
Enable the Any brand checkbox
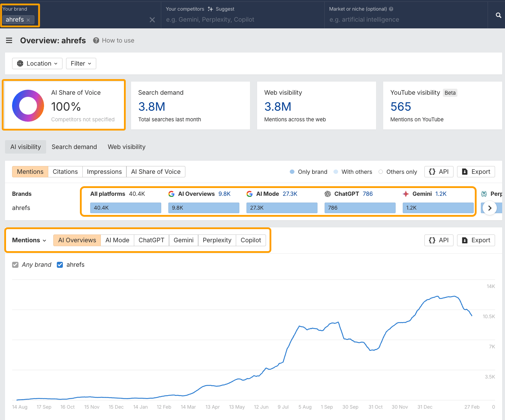(x=15, y=265)
